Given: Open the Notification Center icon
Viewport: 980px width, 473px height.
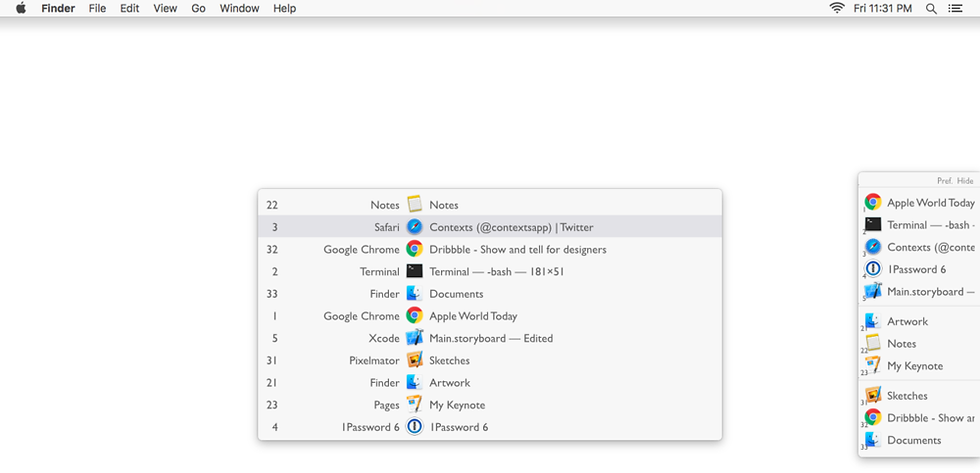Looking at the screenshot, I should tap(955, 9).
